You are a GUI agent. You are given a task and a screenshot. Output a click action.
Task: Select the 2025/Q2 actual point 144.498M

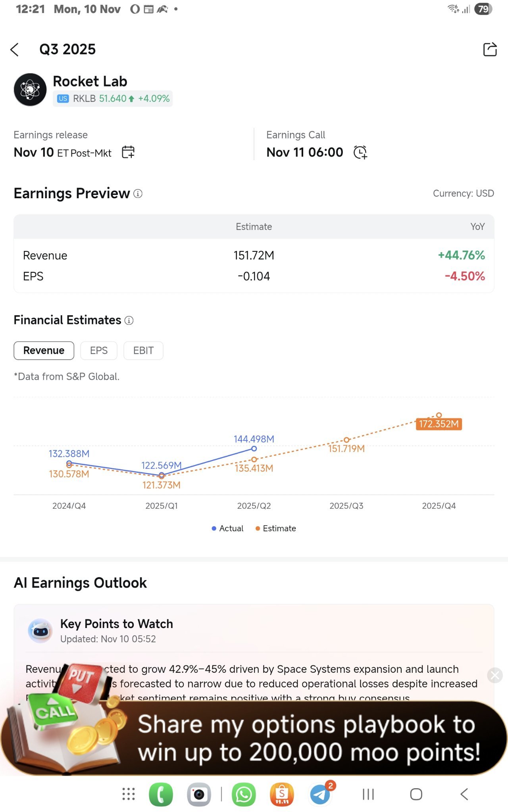[x=254, y=449]
